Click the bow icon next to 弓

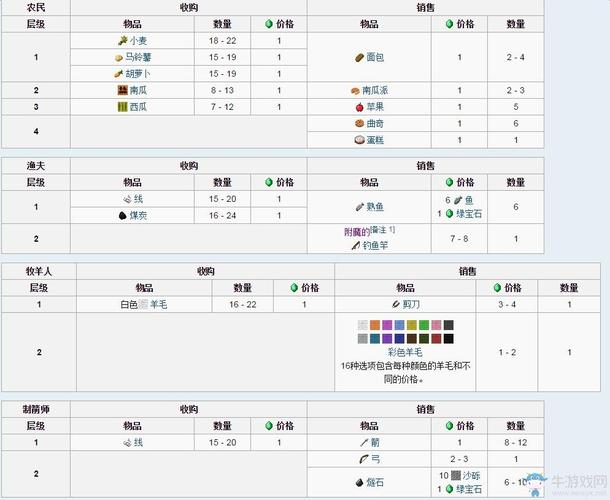[x=362, y=458]
